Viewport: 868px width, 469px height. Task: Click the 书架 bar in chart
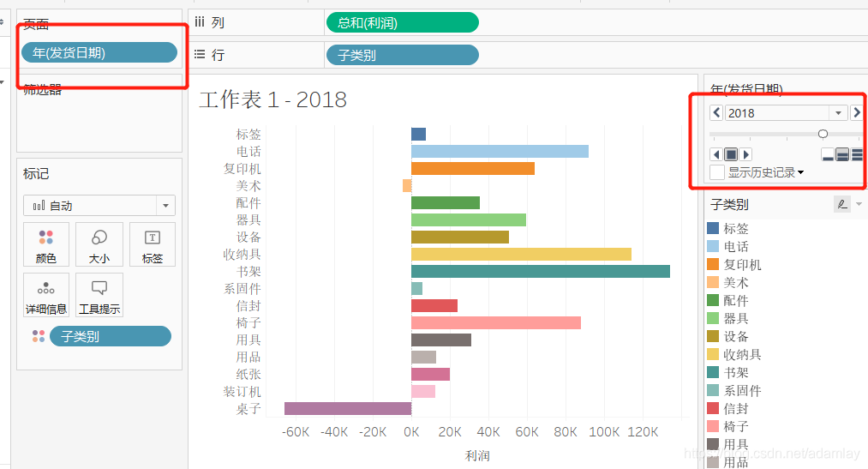point(541,271)
